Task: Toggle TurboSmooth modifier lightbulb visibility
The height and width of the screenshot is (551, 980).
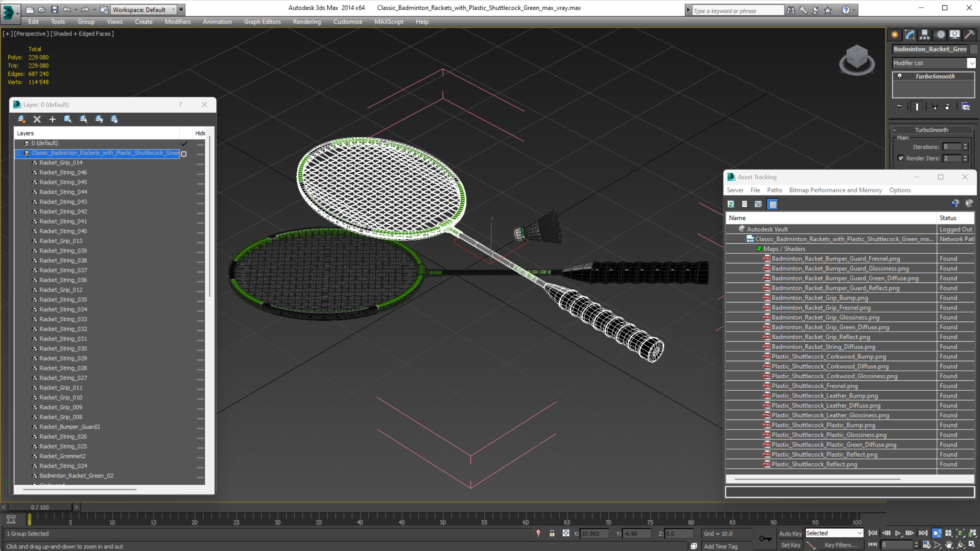Action: tap(900, 76)
